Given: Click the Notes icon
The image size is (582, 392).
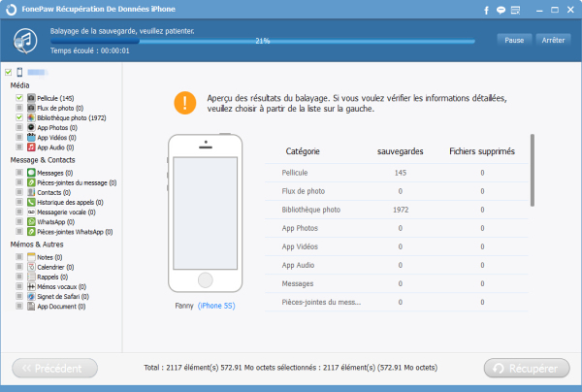Looking at the screenshot, I should pyautogui.click(x=31, y=257).
